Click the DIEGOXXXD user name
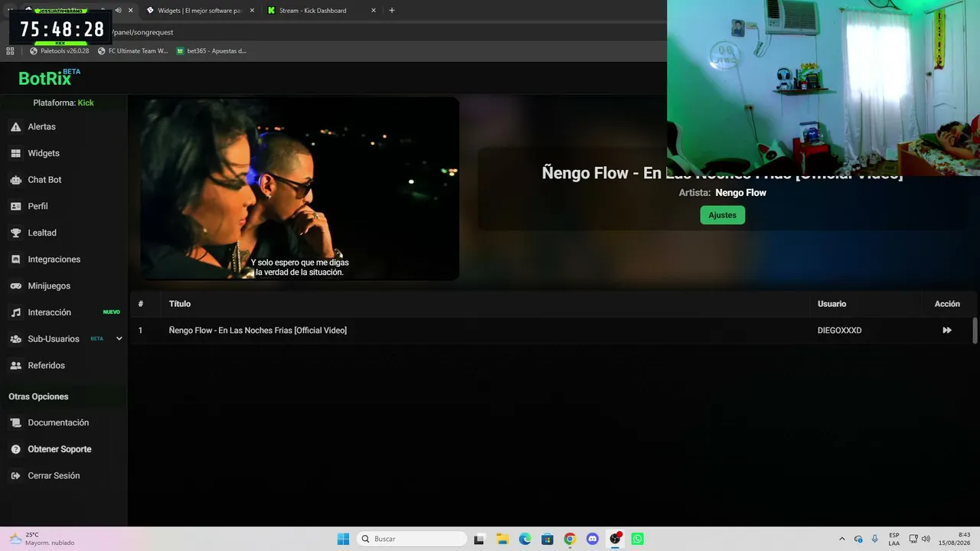The width and height of the screenshot is (980, 551). pyautogui.click(x=839, y=331)
